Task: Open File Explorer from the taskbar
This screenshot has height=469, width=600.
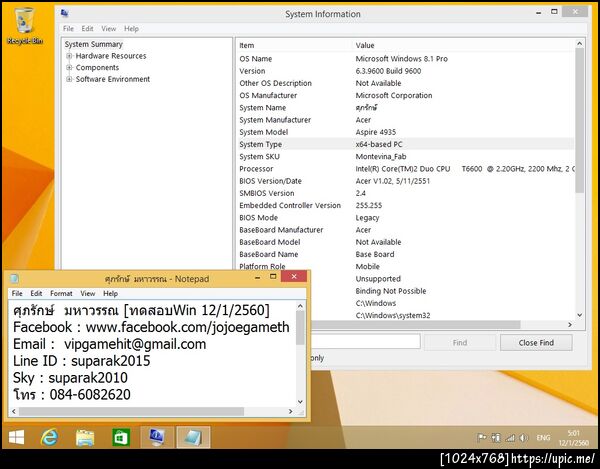Action: tap(85, 437)
